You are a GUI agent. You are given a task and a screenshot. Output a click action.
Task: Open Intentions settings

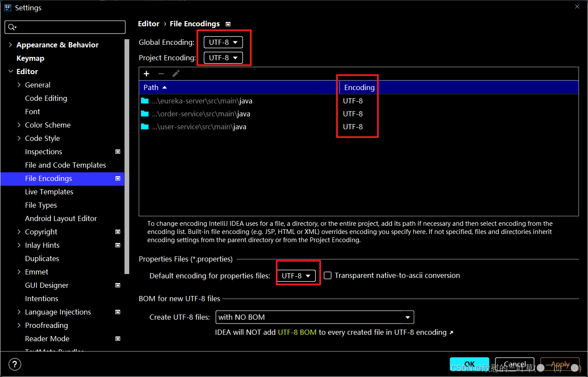(x=41, y=299)
